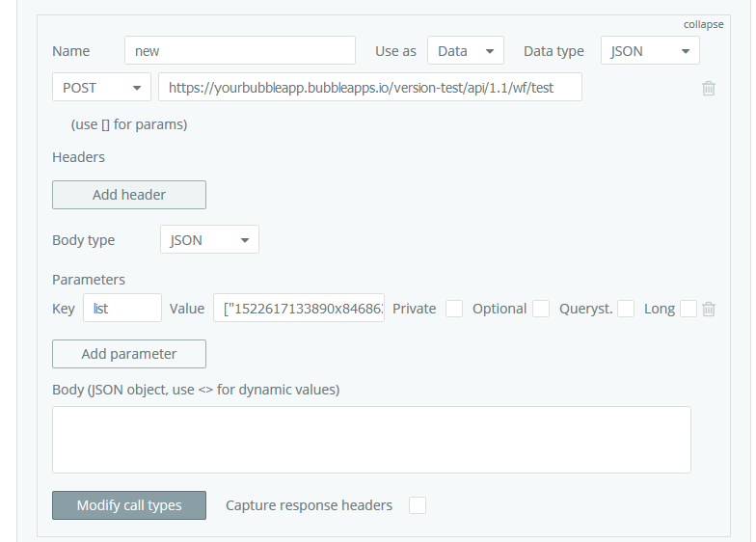Open the 'Use as' Data dropdown
The width and height of the screenshot is (756, 542).
tap(465, 51)
